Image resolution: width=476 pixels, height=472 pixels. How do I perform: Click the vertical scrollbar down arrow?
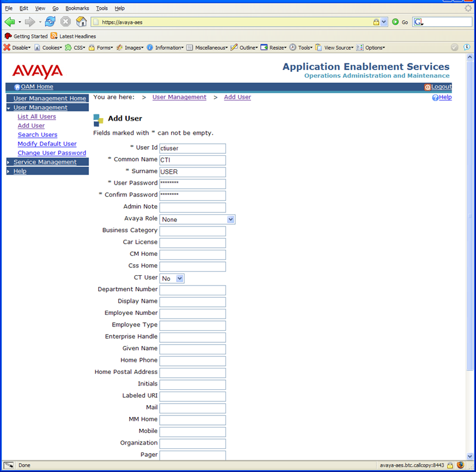470,456
